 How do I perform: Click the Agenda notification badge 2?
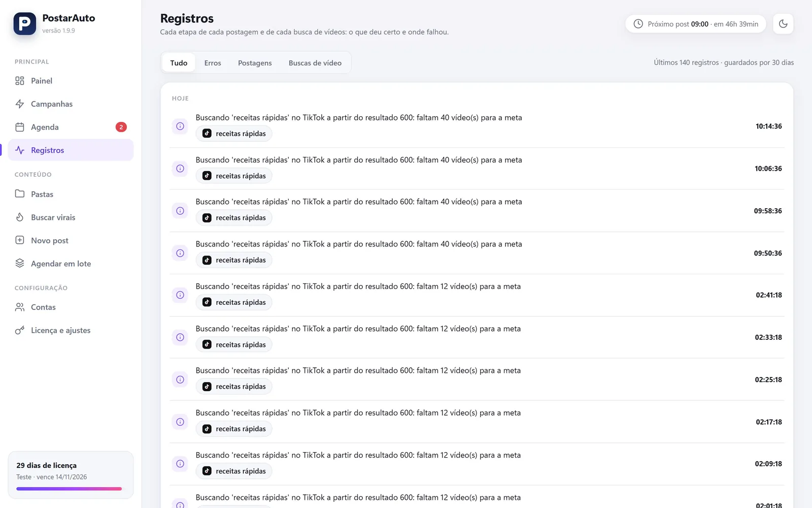point(121,127)
